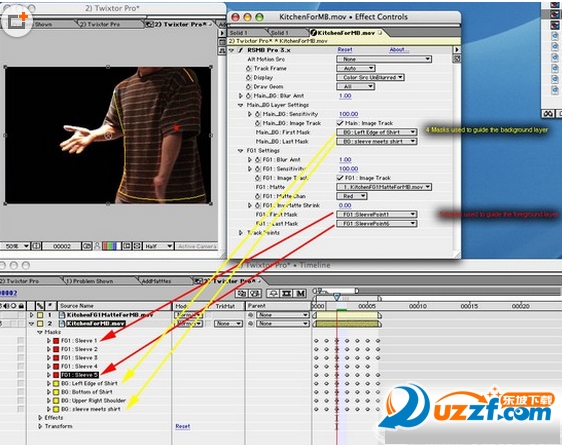Click the RSMB Pro About link
Image resolution: width=562 pixels, height=445 pixels.
pos(399,50)
